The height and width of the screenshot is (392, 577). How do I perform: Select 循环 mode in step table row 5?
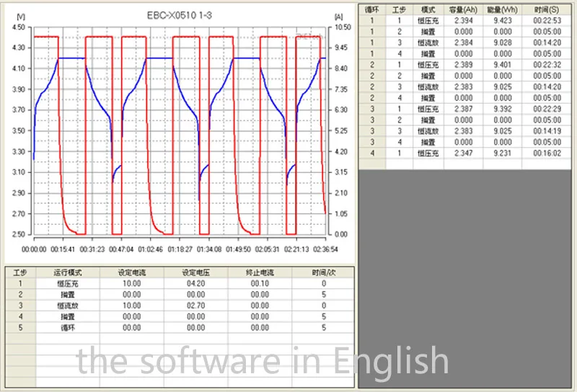[x=68, y=328]
